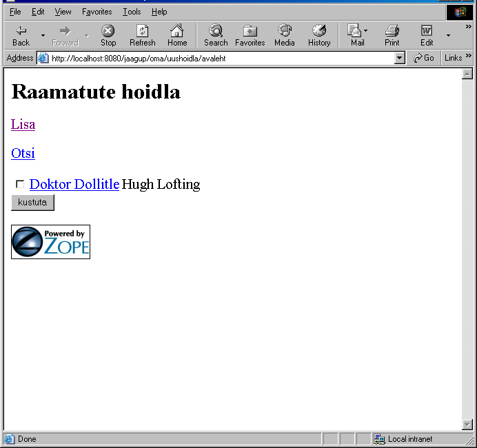Click the Powered by Zope logo
This screenshot has width=477, height=448.
point(50,242)
